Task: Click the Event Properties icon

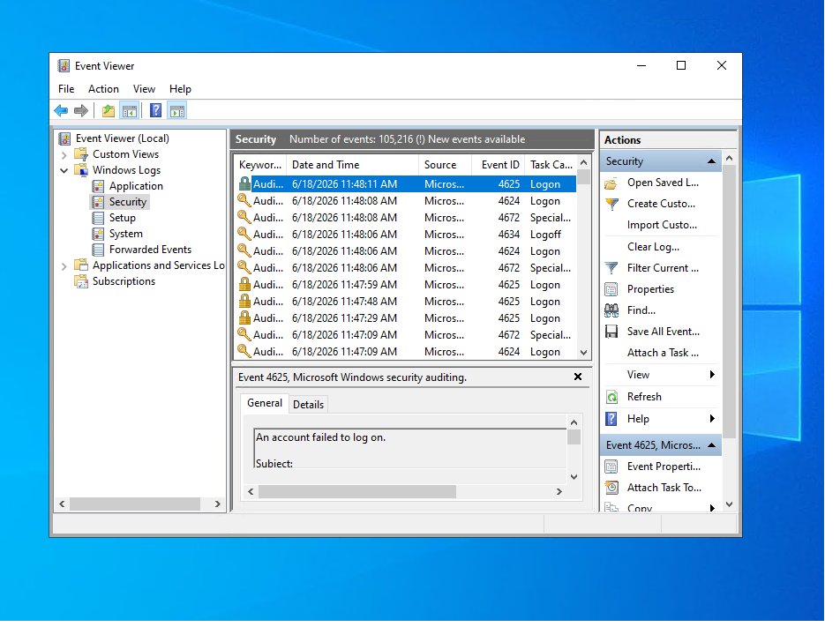Action: pyautogui.click(x=611, y=467)
